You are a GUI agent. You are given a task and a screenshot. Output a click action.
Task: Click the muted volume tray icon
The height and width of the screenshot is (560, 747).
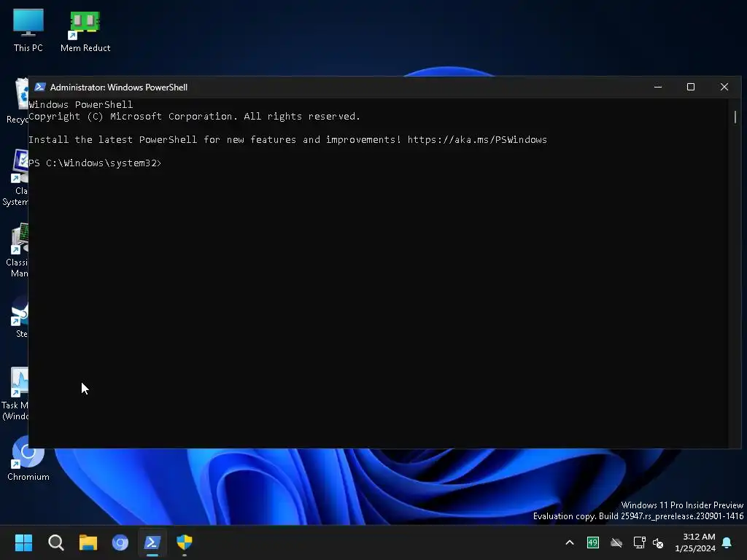point(658,542)
